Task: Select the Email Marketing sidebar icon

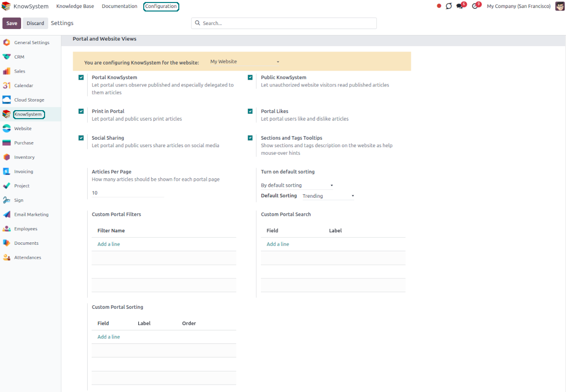Action: coord(7,214)
